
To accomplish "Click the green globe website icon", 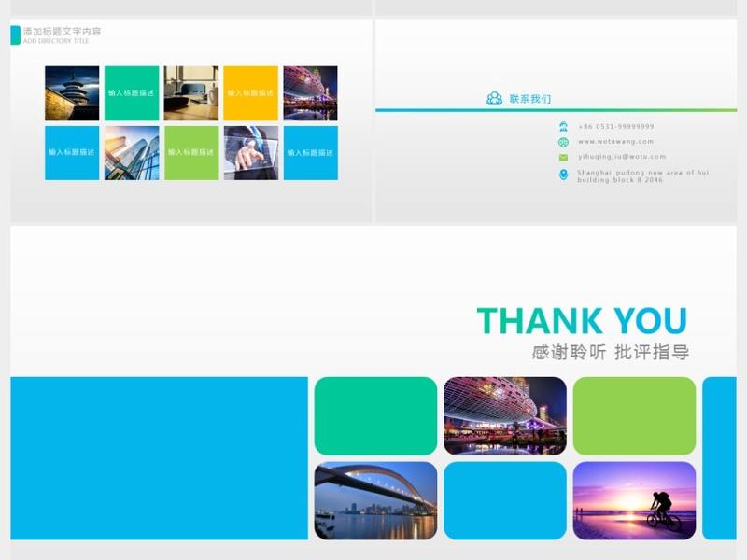I will click(x=563, y=142).
